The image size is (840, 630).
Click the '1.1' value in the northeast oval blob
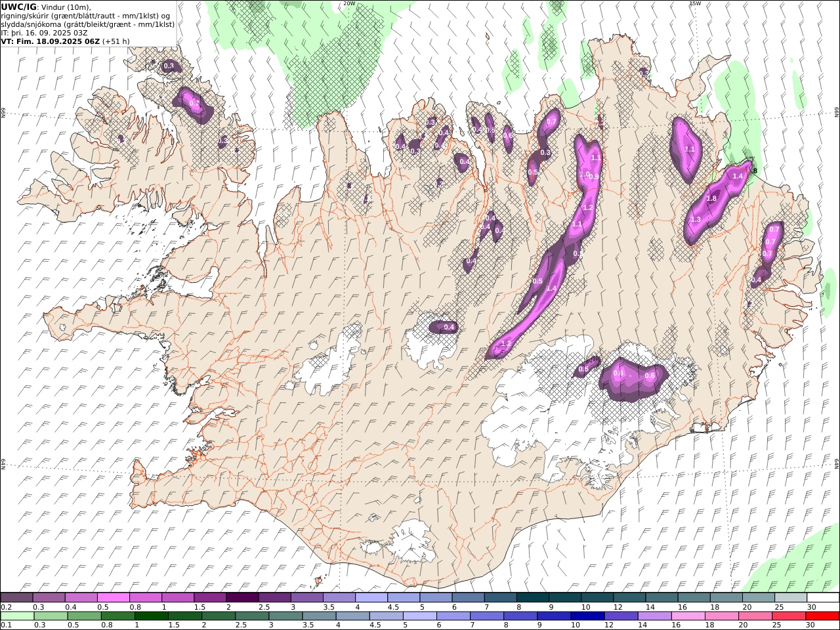click(x=690, y=149)
